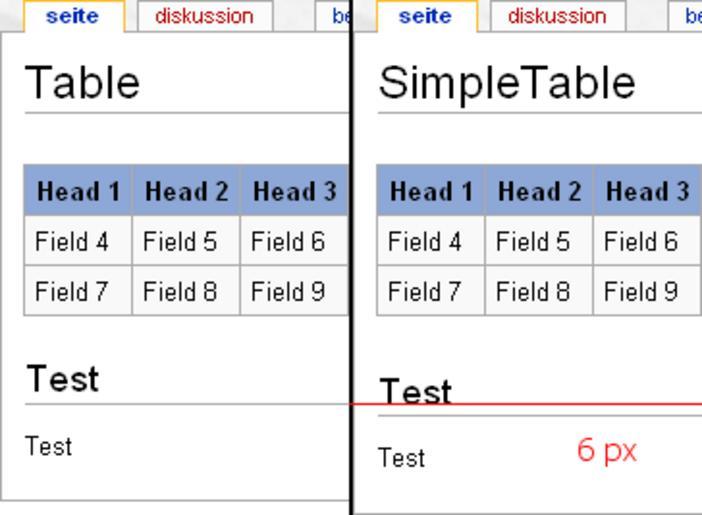The image size is (702, 515).
Task: Click the "Table" page title heading
Action: [82, 82]
